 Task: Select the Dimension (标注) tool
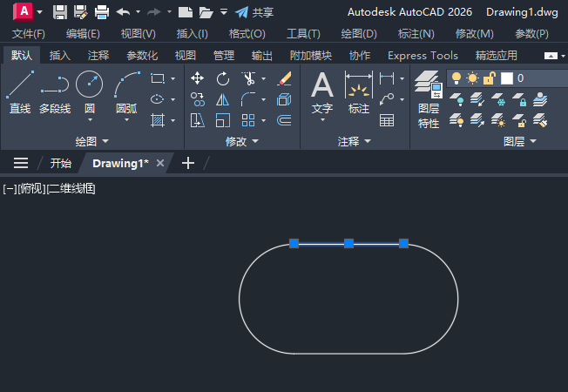(359, 92)
